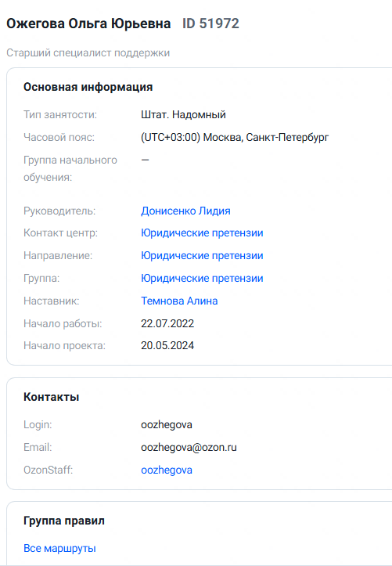The image size is (392, 566).
Task: Click the job title Старший специалист поддержки
Action: point(88,52)
